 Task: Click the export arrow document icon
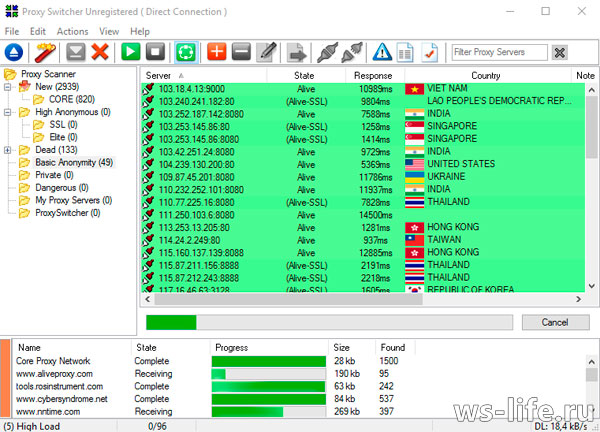pyautogui.click(x=297, y=52)
